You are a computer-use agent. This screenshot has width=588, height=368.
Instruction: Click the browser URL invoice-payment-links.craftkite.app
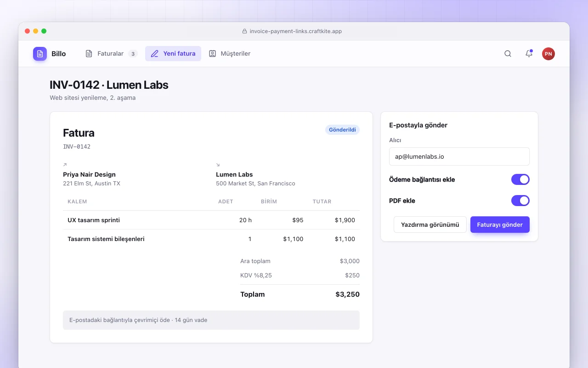296,31
